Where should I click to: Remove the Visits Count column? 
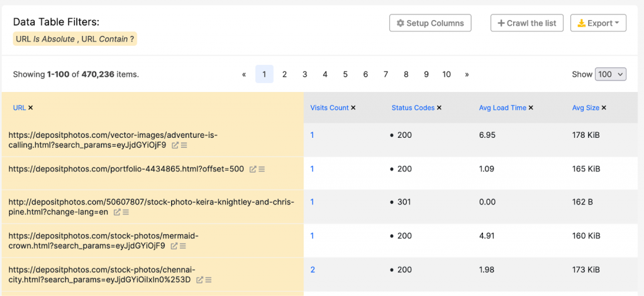click(353, 108)
